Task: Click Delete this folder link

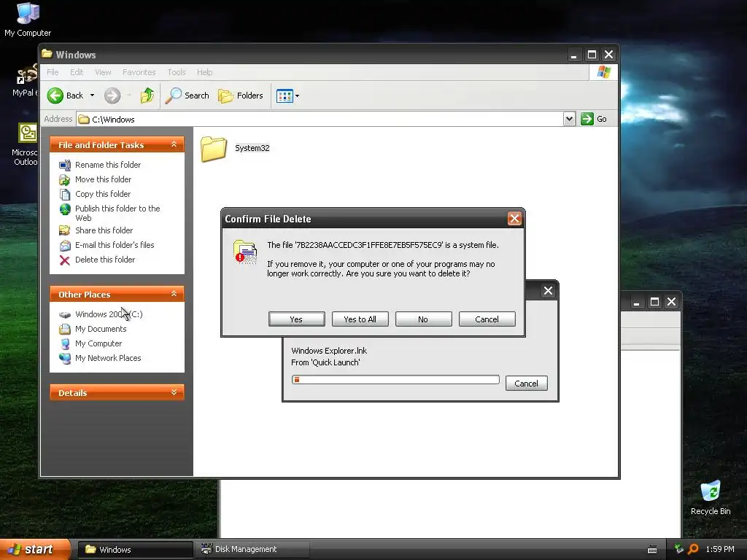Action: click(x=105, y=260)
